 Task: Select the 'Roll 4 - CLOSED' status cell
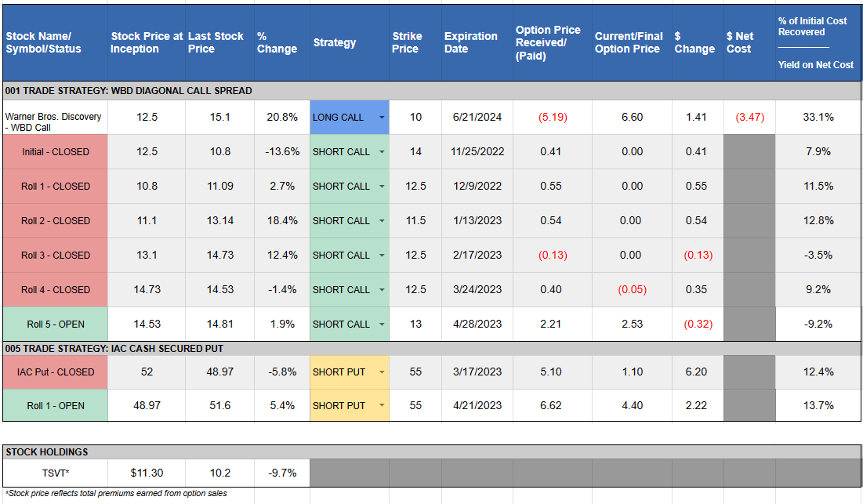coord(55,290)
